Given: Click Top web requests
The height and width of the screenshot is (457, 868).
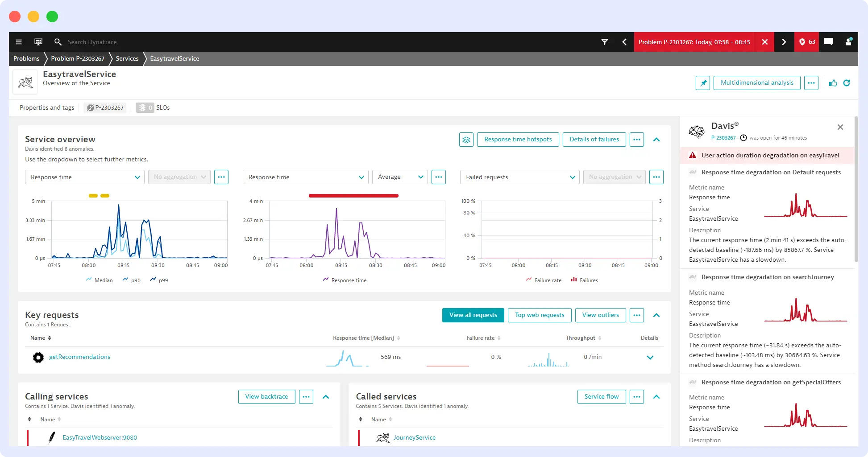Looking at the screenshot, I should [540, 315].
